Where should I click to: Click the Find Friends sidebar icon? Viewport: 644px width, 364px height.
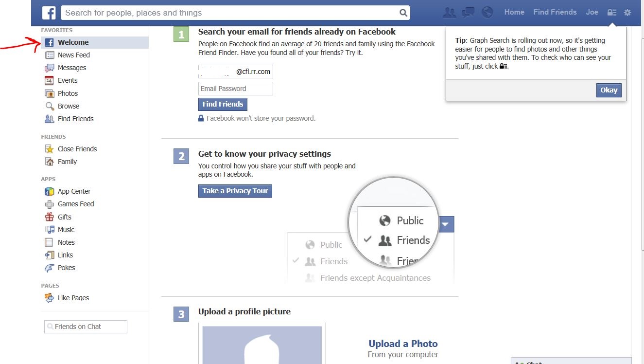click(x=49, y=119)
